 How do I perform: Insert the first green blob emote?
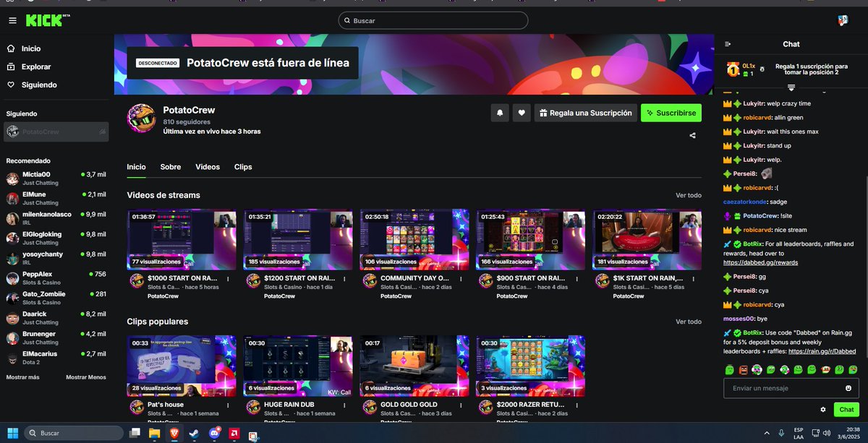point(729,369)
